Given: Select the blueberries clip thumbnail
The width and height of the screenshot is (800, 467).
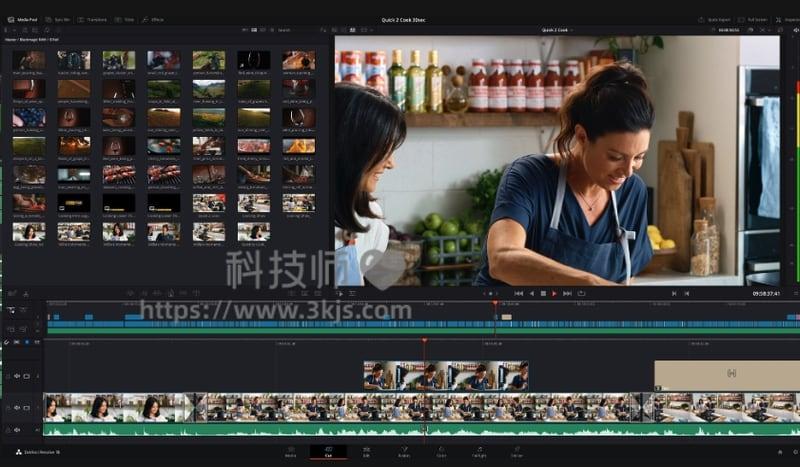Looking at the screenshot, I should click(29, 117).
